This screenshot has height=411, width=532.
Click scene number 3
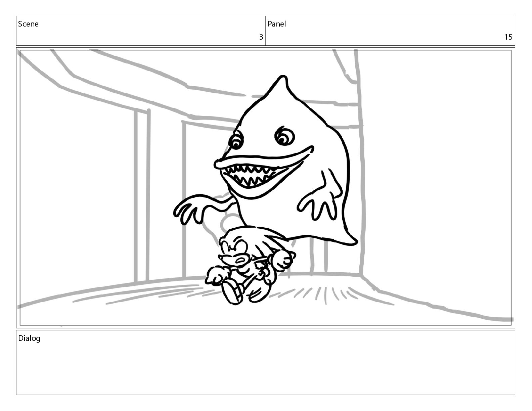[261, 37]
